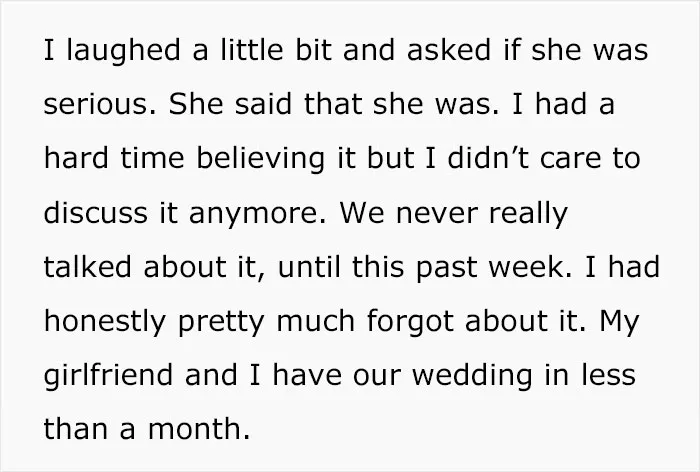This screenshot has height=472, width=700.
Task: Select the word "really"
Action: coord(528,215)
